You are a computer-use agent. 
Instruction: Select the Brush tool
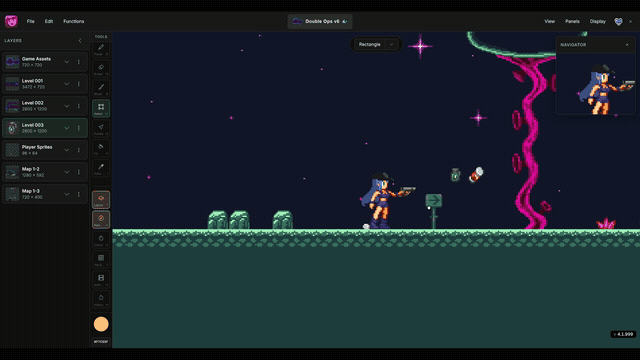pos(101,88)
